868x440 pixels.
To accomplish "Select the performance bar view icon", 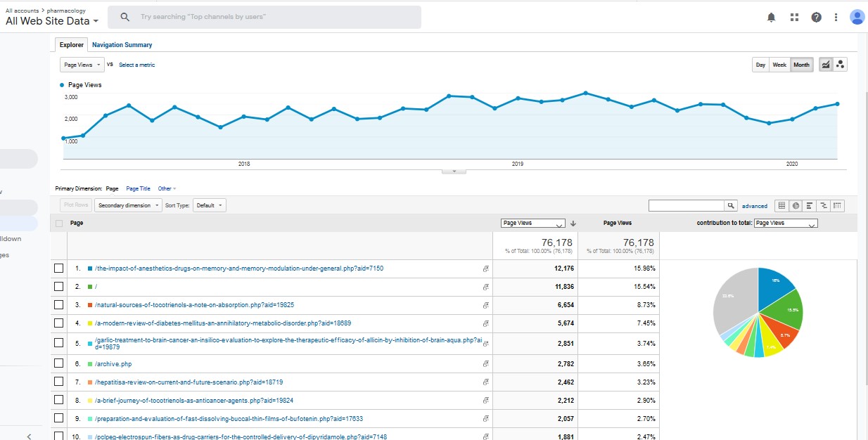I will tap(810, 206).
